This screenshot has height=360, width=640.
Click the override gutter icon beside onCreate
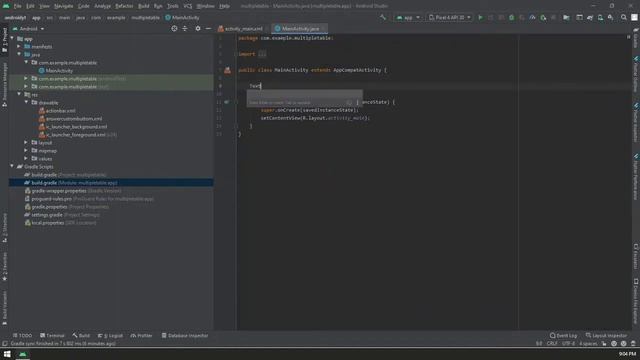click(227, 102)
